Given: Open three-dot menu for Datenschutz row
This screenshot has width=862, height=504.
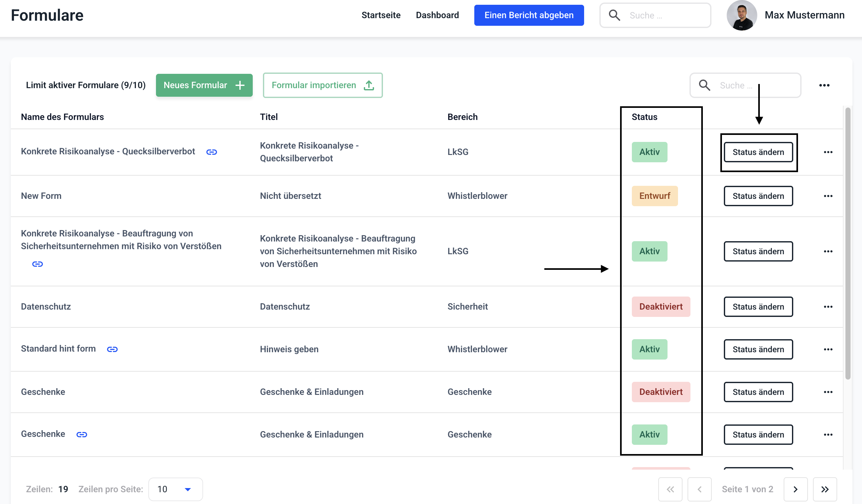Looking at the screenshot, I should [x=828, y=307].
